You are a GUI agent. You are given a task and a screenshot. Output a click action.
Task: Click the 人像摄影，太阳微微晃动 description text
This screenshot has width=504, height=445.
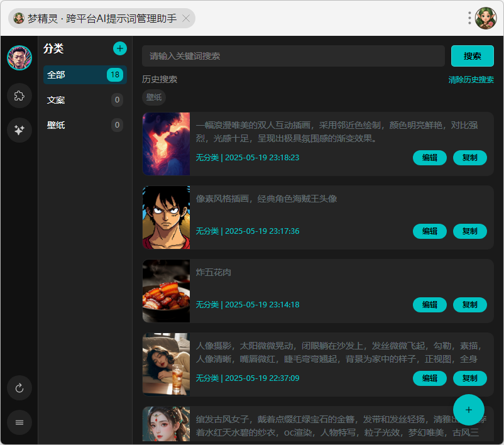pos(339,353)
